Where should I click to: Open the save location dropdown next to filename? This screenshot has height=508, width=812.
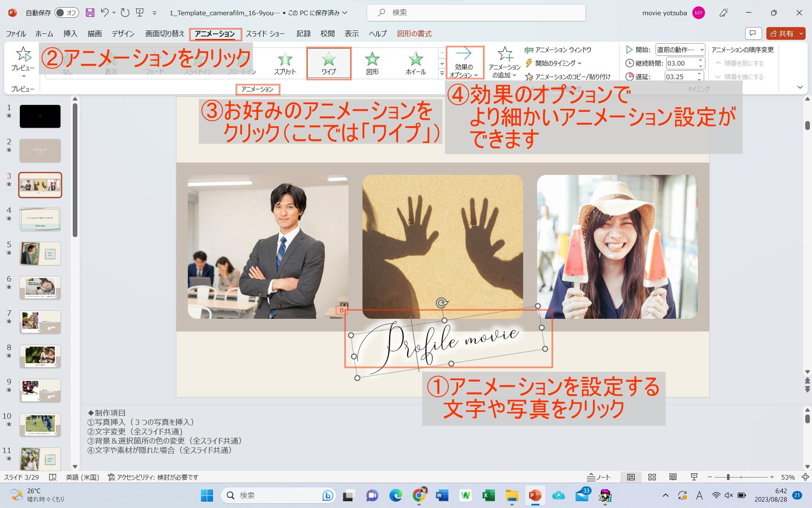345,13
